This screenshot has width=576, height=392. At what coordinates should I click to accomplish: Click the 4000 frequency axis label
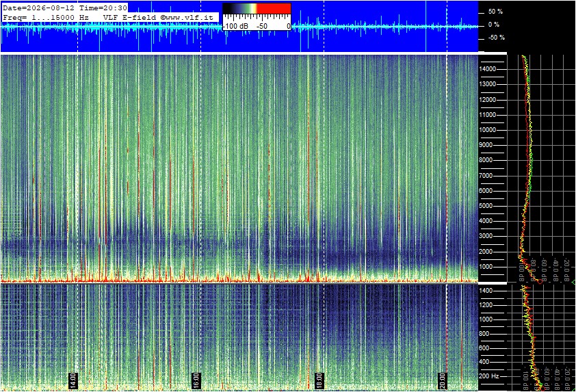[486, 221]
